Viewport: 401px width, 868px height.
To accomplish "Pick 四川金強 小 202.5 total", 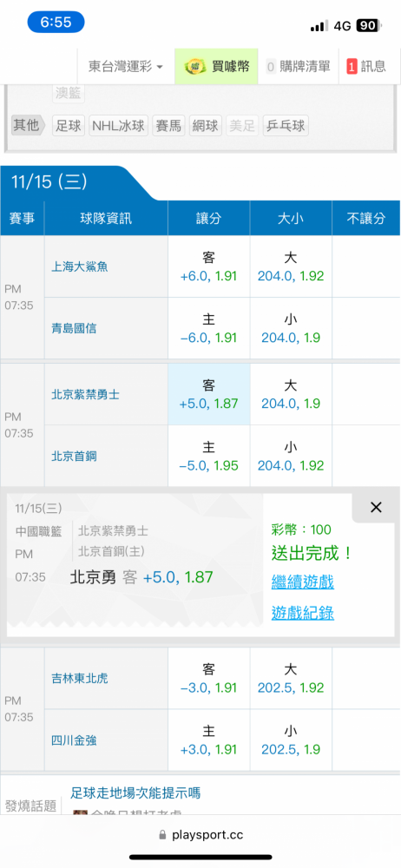I will pos(291,740).
